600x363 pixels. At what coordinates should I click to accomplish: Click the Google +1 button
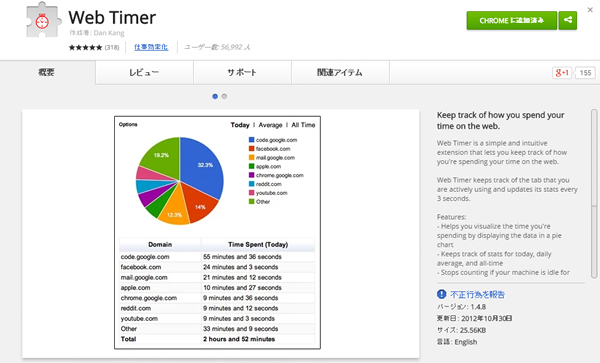click(x=561, y=73)
